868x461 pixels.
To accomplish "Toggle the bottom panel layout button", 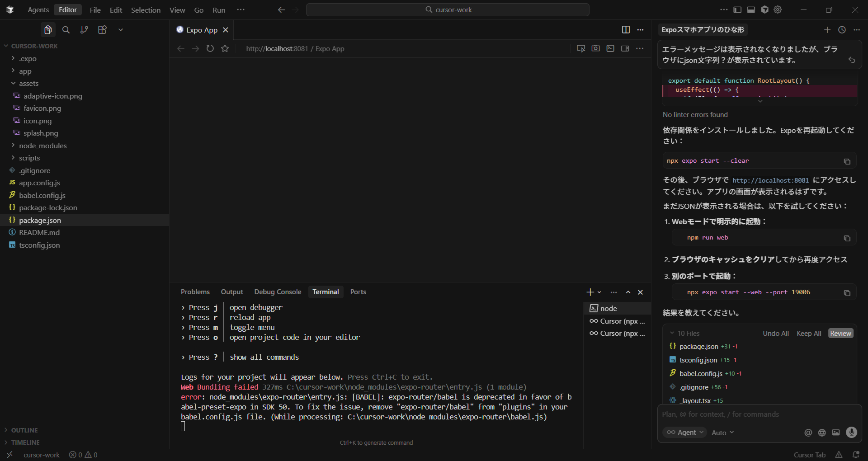I will click(x=751, y=10).
